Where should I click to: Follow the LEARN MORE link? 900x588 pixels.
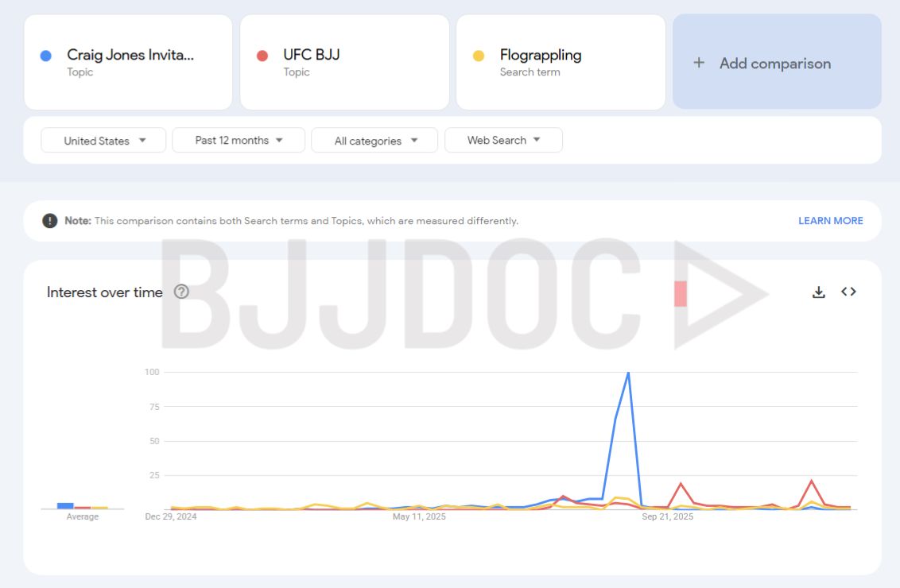pos(830,221)
